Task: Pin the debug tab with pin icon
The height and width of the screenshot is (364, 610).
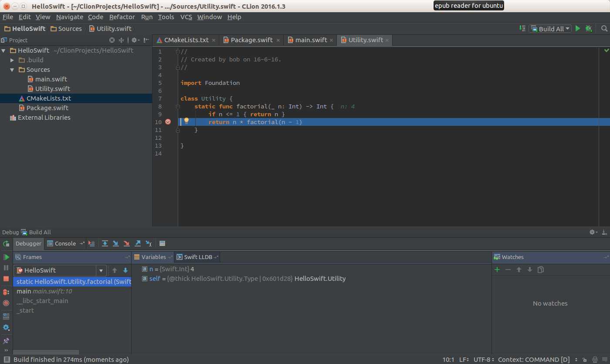Action: [x=6, y=341]
